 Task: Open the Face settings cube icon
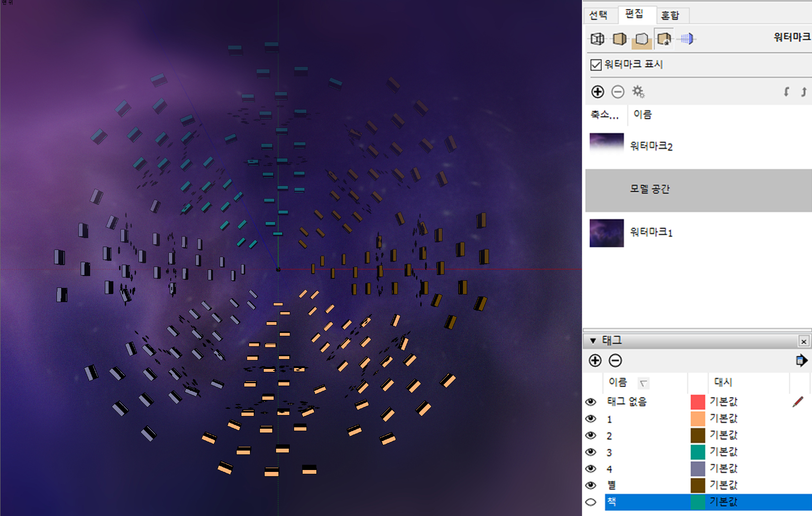point(619,39)
